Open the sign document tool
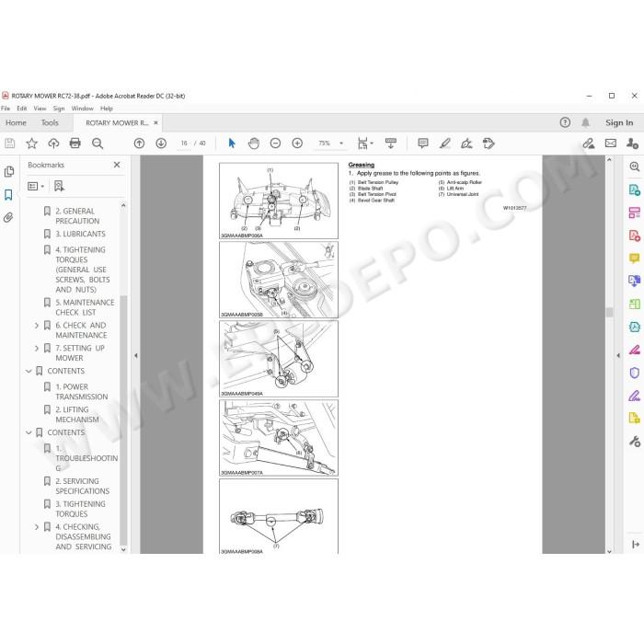The height and width of the screenshot is (644, 644). (x=466, y=144)
